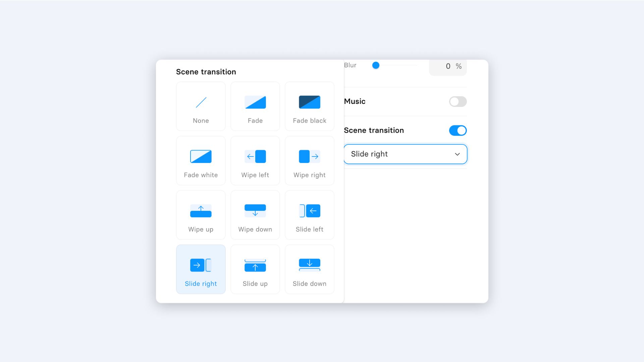644x362 pixels.
Task: Pick the Wipe up transition icon
Action: [x=201, y=211]
